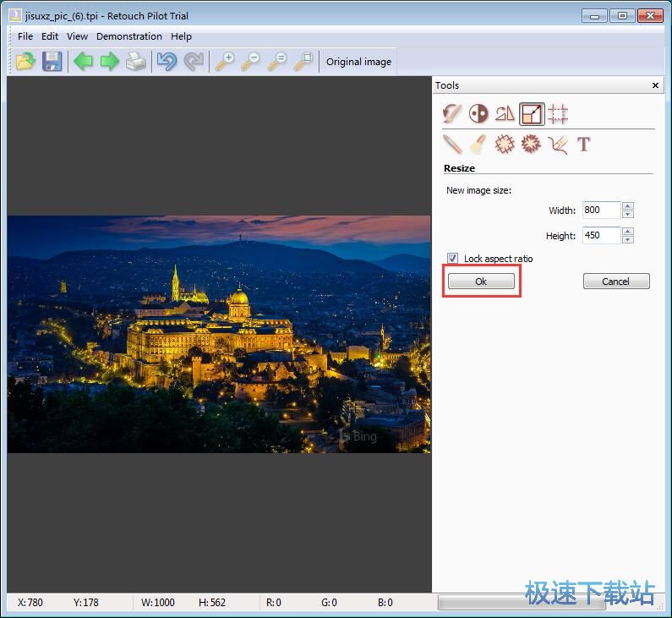
Task: Save the image with floppy disk icon
Action: point(52,62)
